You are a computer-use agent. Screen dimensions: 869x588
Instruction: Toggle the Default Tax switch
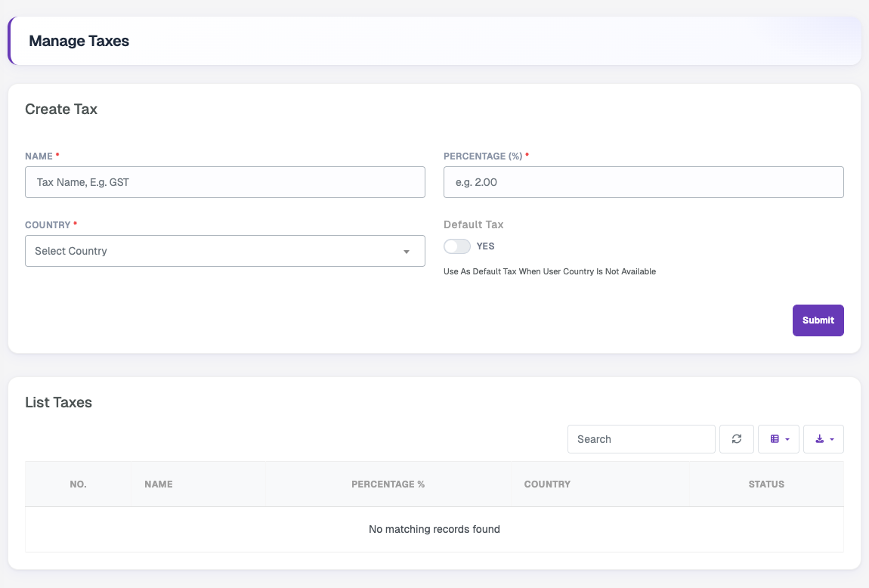(x=457, y=246)
